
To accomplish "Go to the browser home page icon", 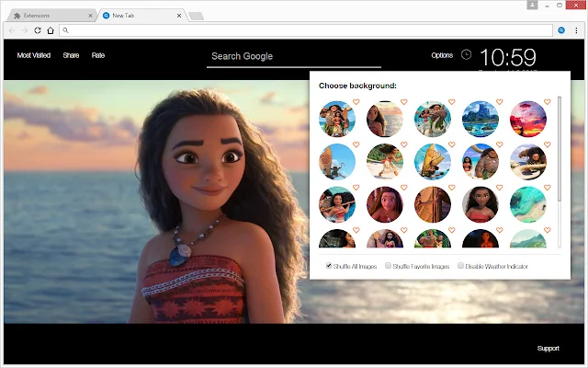I will point(51,30).
